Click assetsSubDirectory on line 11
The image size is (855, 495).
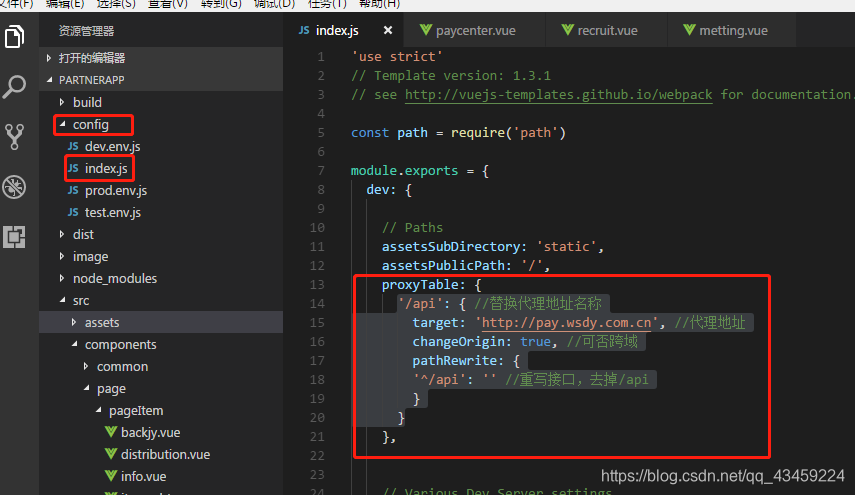pos(450,246)
